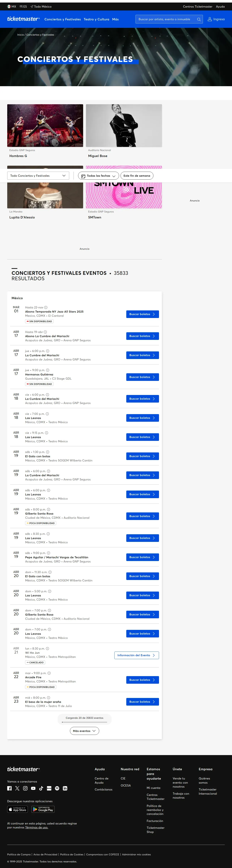Open the LinkedIn icon in footer
This screenshot has height=868, width=232.
pos(65,788)
